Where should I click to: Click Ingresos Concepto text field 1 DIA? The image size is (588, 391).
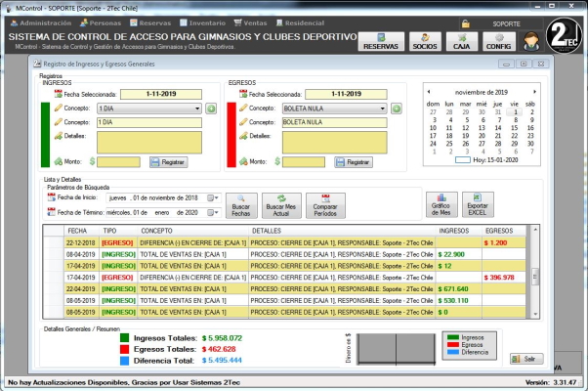(x=149, y=122)
